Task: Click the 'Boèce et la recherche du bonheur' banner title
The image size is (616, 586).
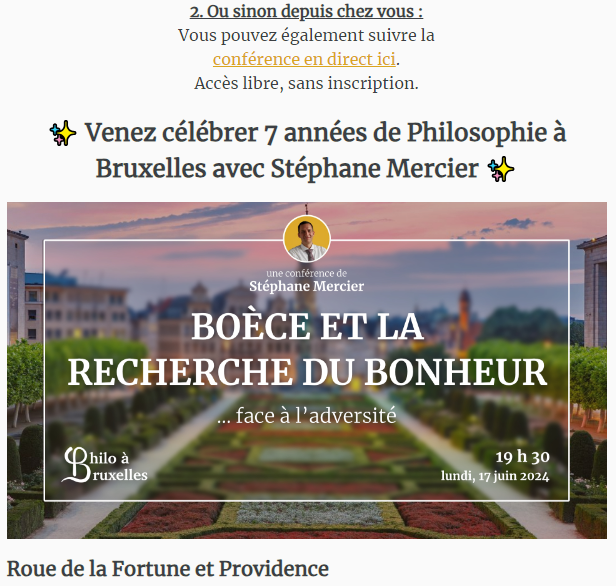Action: 307,349
